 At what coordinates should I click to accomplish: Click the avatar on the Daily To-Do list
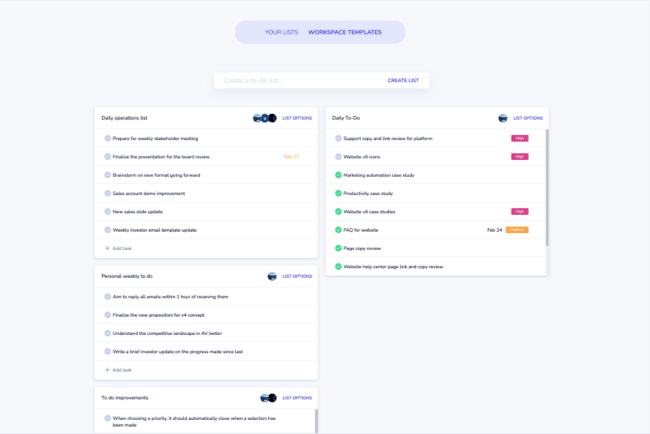[503, 118]
